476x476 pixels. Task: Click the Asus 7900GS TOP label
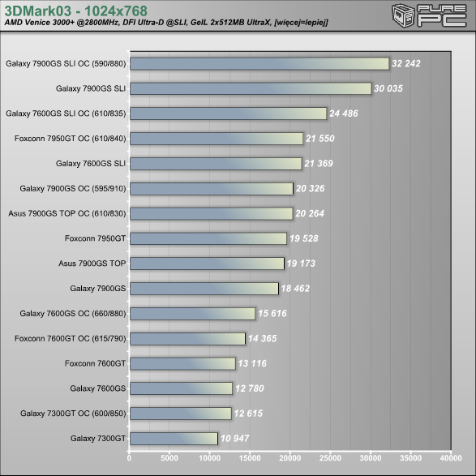[92, 264]
